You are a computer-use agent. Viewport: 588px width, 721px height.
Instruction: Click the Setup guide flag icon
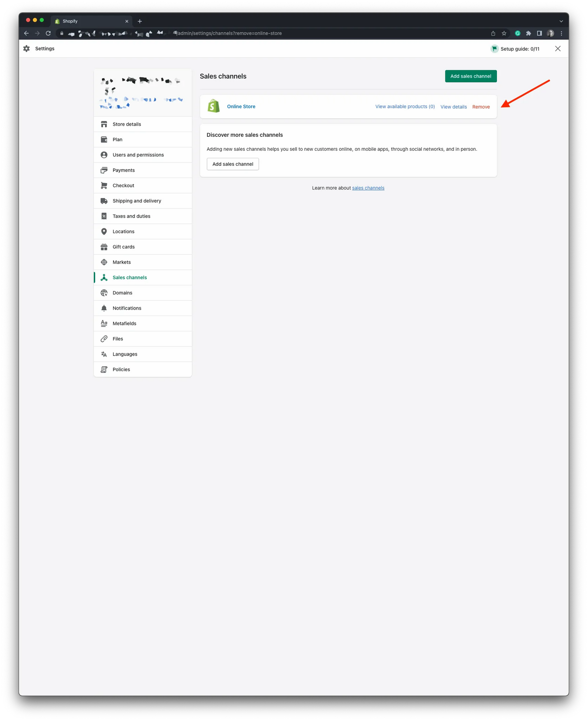tap(494, 49)
